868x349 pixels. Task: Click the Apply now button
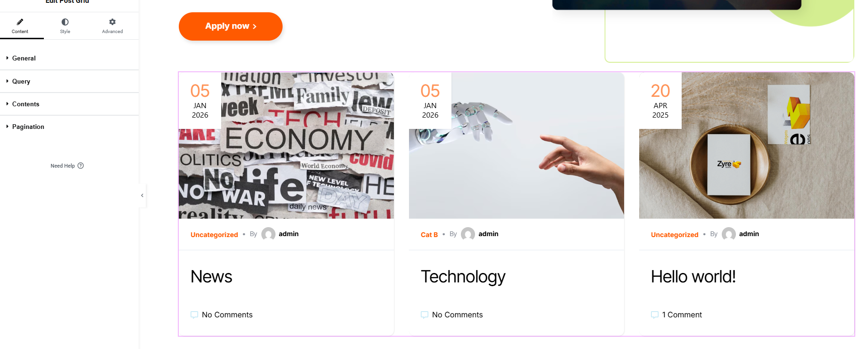[x=231, y=26]
